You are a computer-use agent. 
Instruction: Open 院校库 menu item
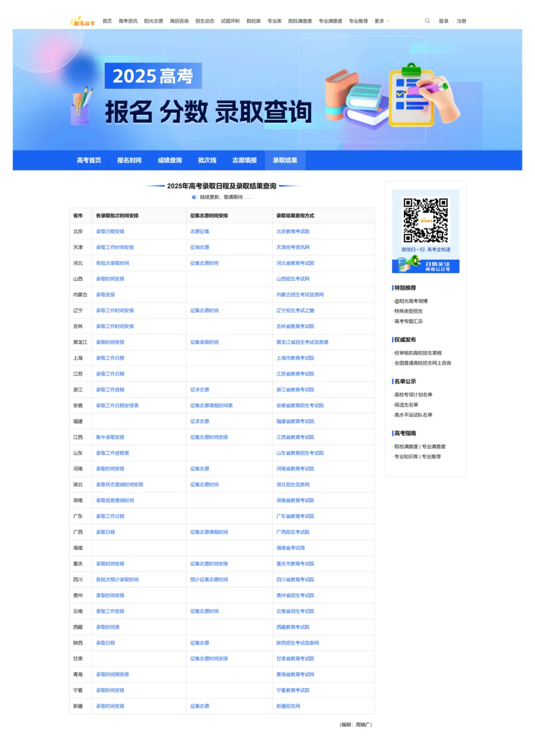[x=254, y=21]
